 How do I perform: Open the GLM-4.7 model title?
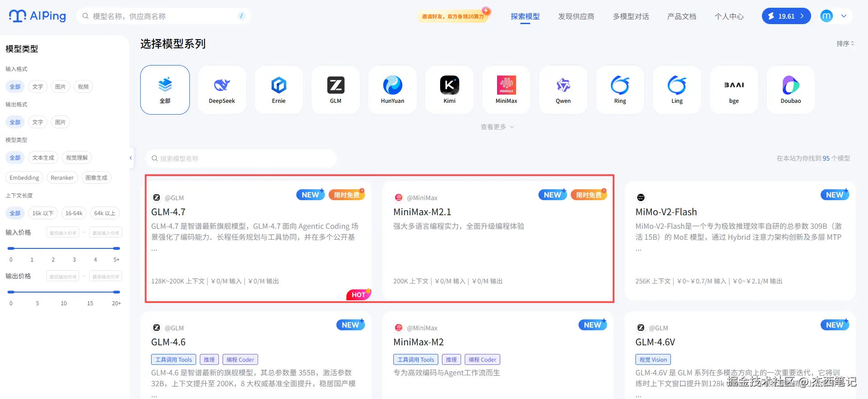[168, 212]
